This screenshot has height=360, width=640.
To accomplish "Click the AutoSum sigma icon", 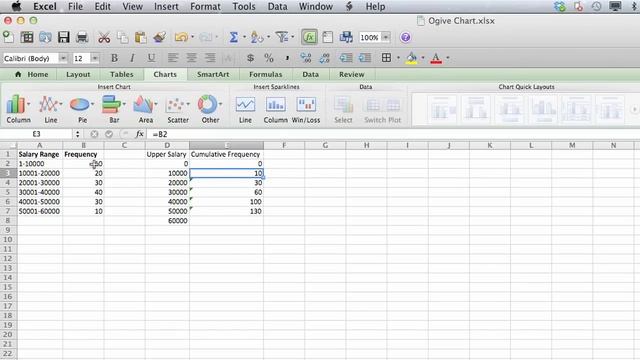I will [233, 38].
